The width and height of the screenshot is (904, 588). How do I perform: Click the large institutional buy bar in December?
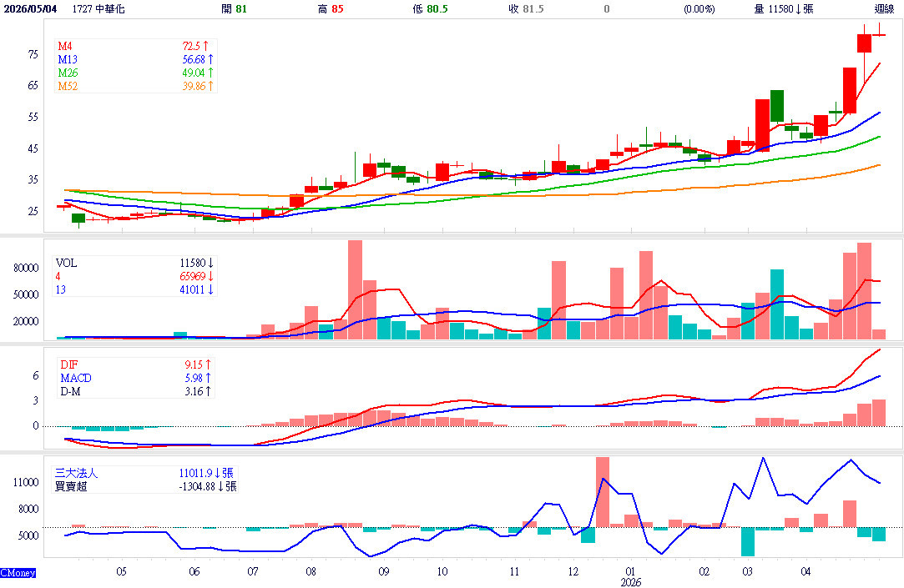[x=603, y=492]
